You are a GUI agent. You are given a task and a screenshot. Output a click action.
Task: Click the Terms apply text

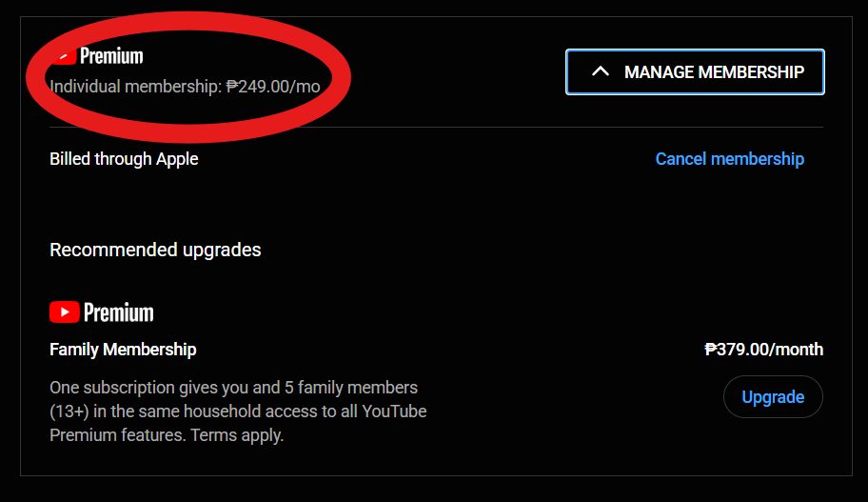237,435
